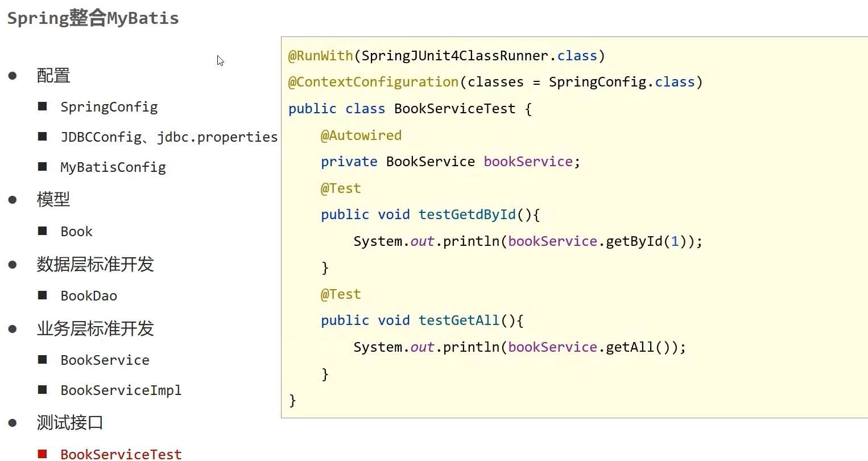Click the BookDao list item
The width and height of the screenshot is (868, 461).
89,296
